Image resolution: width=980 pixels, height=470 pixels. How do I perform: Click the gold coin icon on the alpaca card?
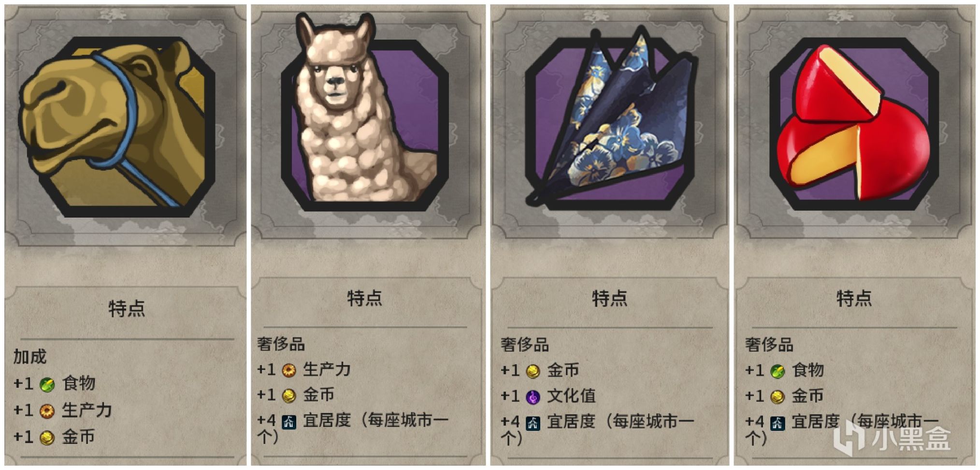[x=288, y=396]
